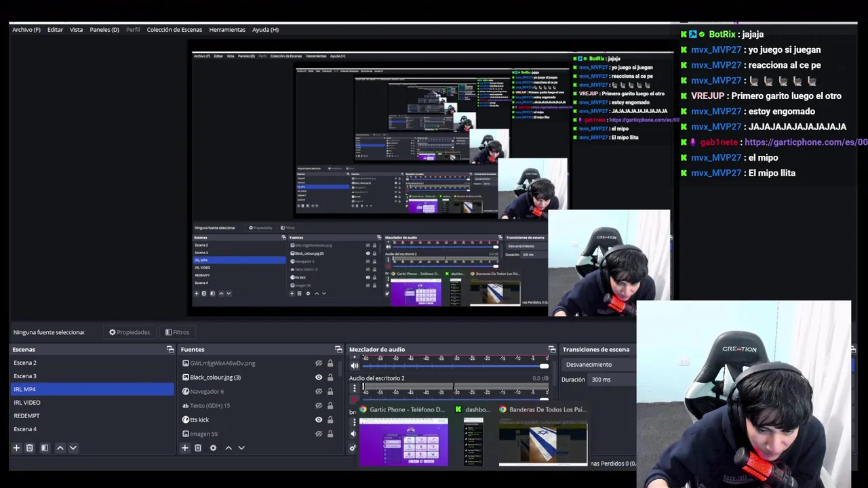Toggle lock on Imagen 59 source
Image resolution: width=868 pixels, height=488 pixels.
330,434
